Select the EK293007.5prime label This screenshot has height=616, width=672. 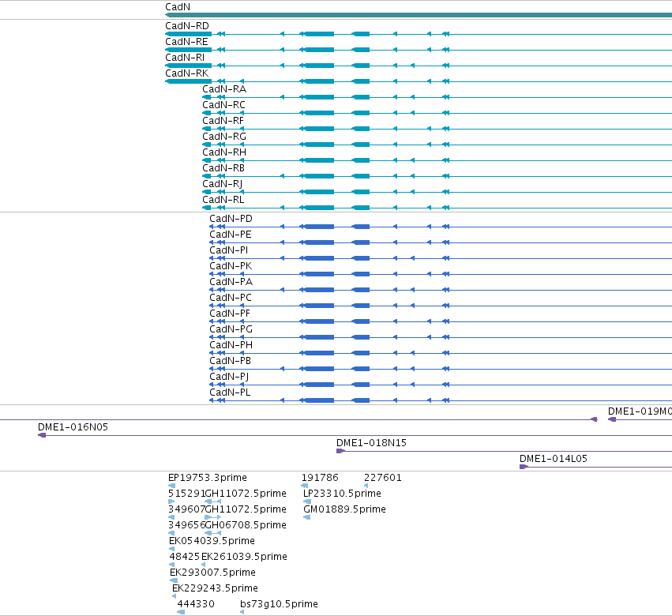[212, 573]
